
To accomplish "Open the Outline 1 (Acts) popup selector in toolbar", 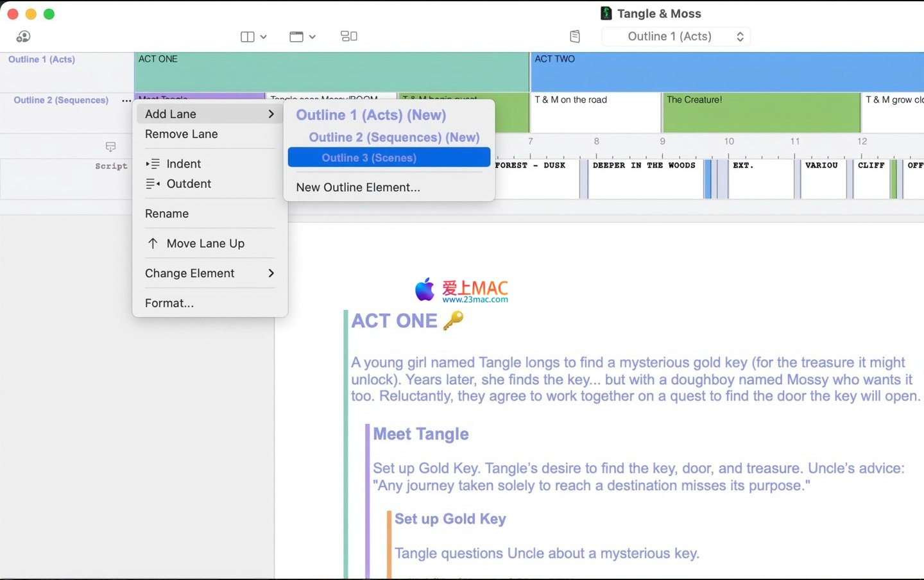I will pyautogui.click(x=676, y=37).
